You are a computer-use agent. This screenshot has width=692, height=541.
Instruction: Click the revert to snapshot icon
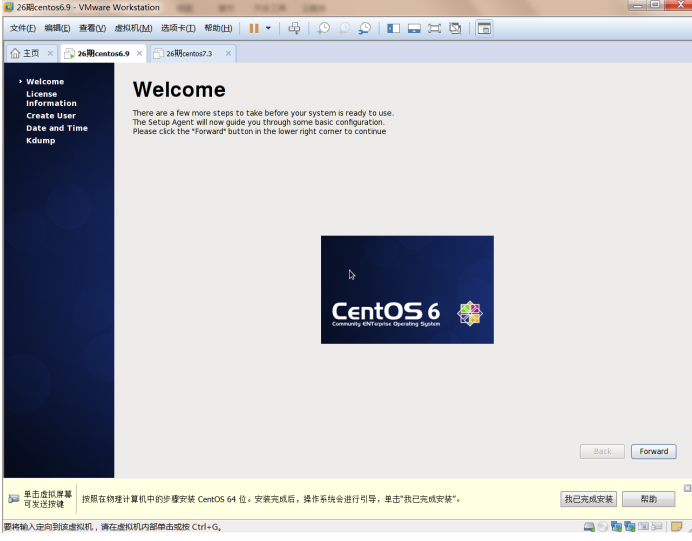[344, 28]
